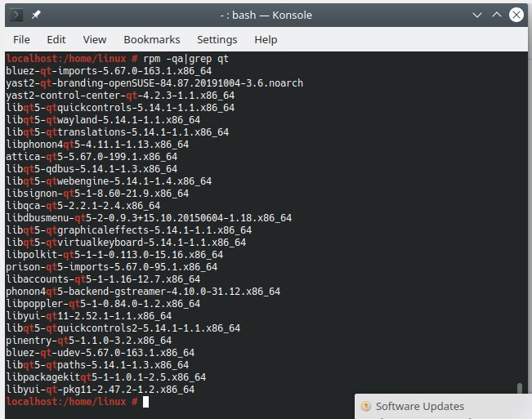Click line 'libqt5-qttranslations-5.14.1-1.1.x86_64'
Image resolution: width=532 pixels, height=419 pixels.
coord(118,131)
